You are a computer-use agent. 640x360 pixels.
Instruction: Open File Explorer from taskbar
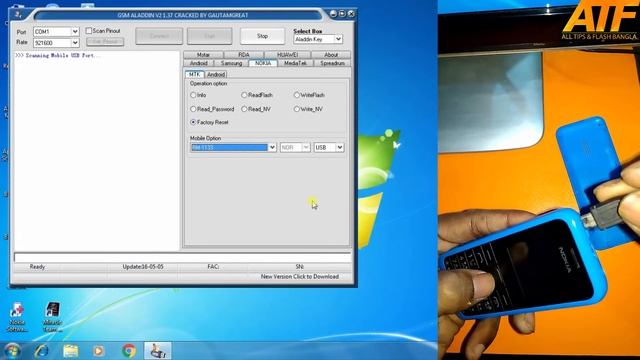70,351
